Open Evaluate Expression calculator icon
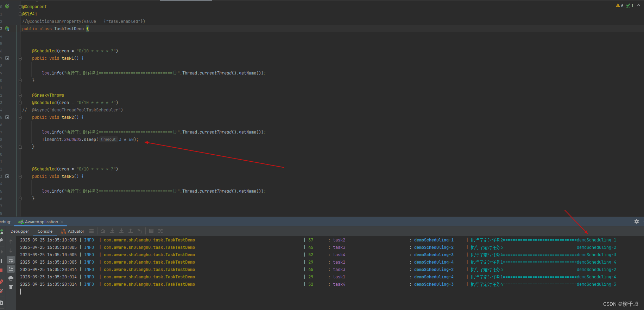This screenshot has height=310, width=644. pos(151,231)
